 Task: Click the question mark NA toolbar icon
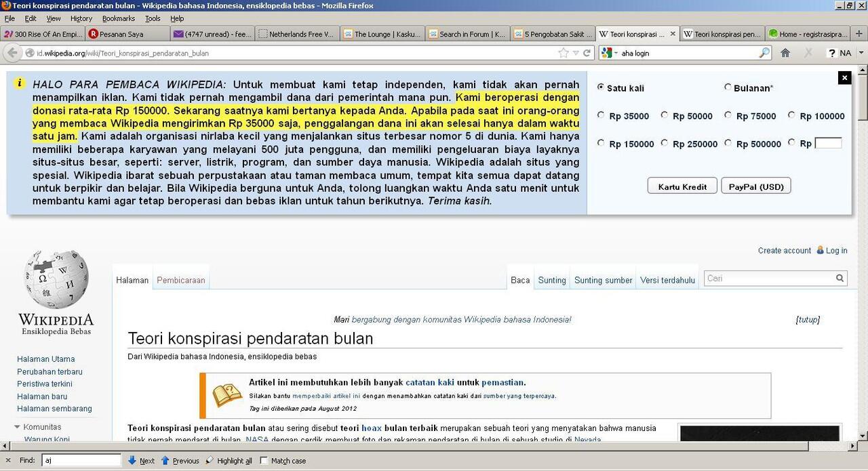click(839, 53)
